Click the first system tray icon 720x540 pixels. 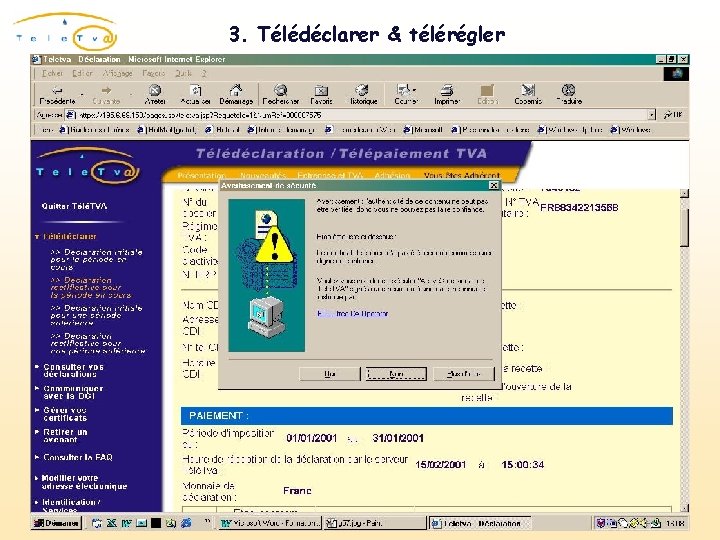click(x=600, y=523)
